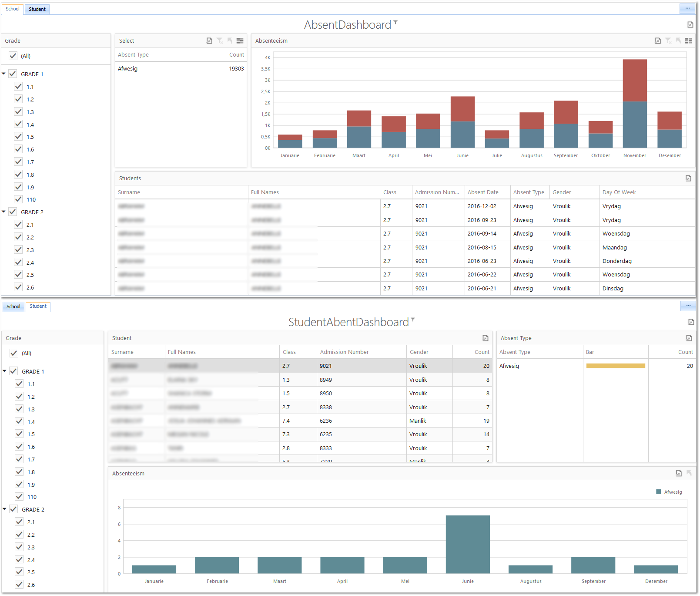Viewport: 700px width, 596px height.
Task: Uncheck class 2.4 in AbsentDashboard Grade filter
Action: [x=18, y=263]
